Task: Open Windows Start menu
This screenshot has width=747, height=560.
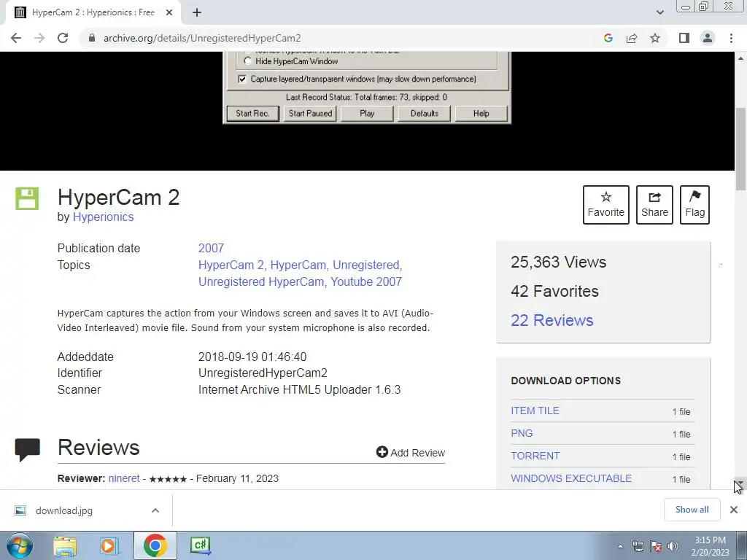Action: [x=20, y=545]
